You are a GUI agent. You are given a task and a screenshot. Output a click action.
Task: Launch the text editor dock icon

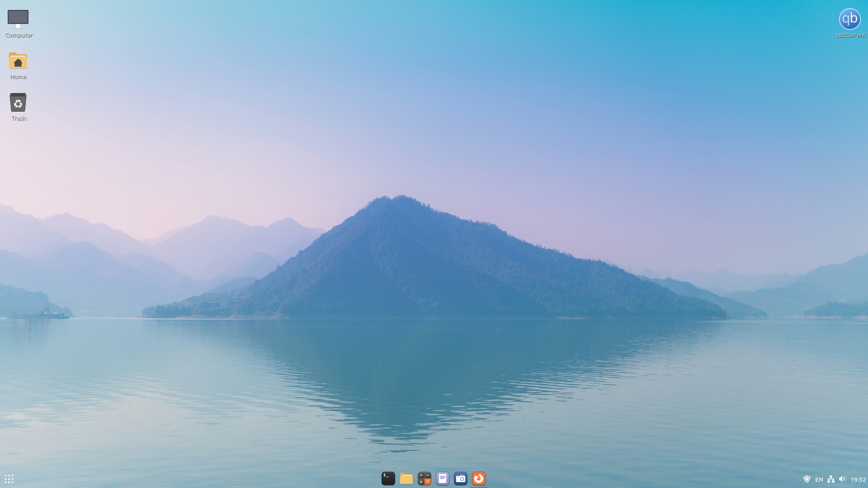(x=442, y=479)
